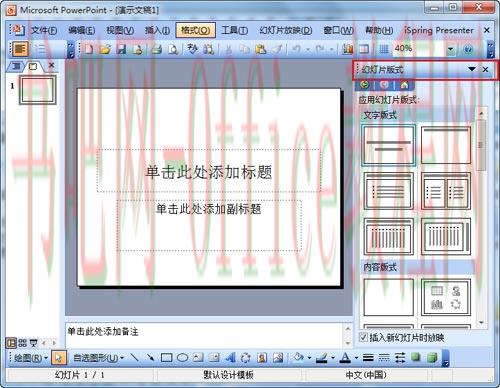Click the Arrow Style icon

[400, 358]
